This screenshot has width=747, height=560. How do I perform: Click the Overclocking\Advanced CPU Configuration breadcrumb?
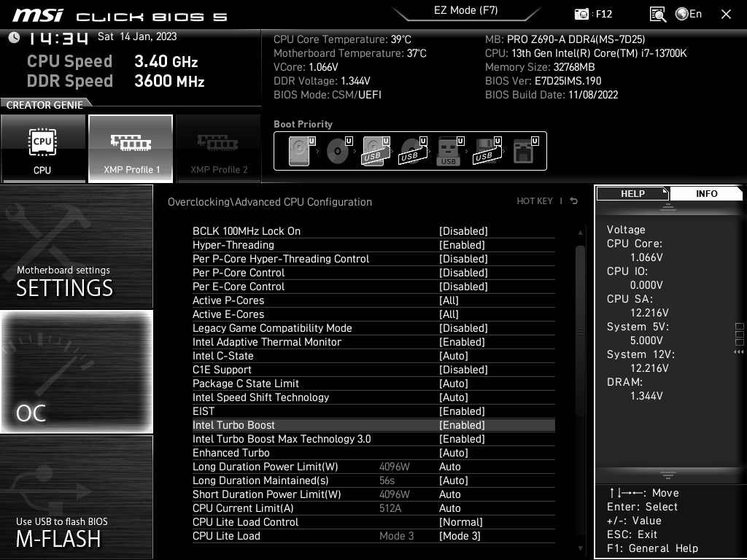tap(270, 202)
